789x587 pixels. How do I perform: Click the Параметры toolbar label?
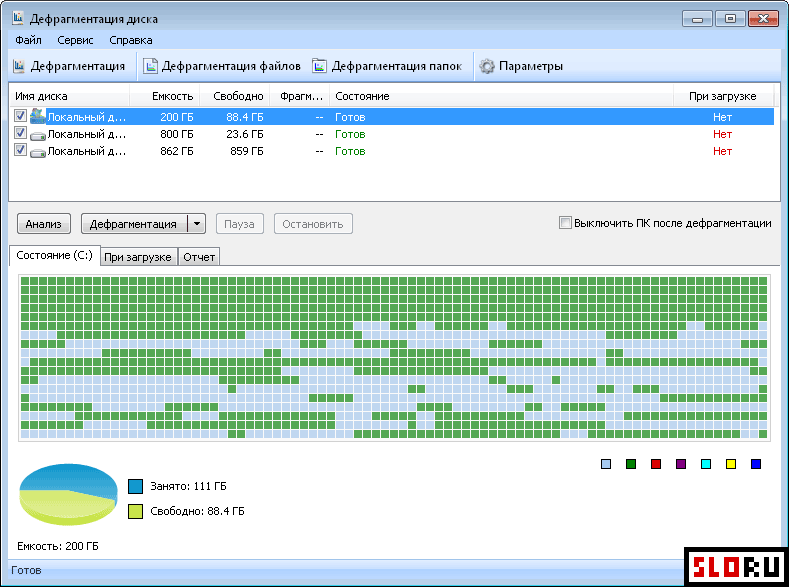click(531, 66)
